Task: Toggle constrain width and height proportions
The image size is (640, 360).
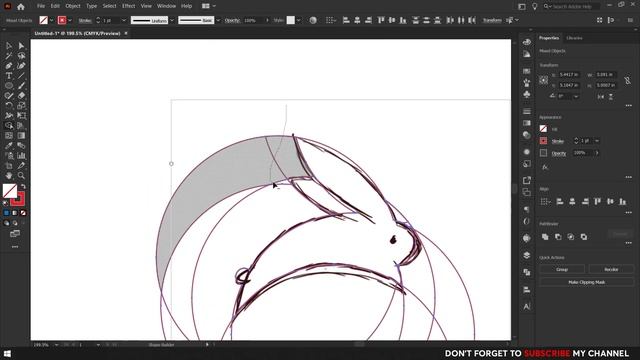Action: pos(627,80)
